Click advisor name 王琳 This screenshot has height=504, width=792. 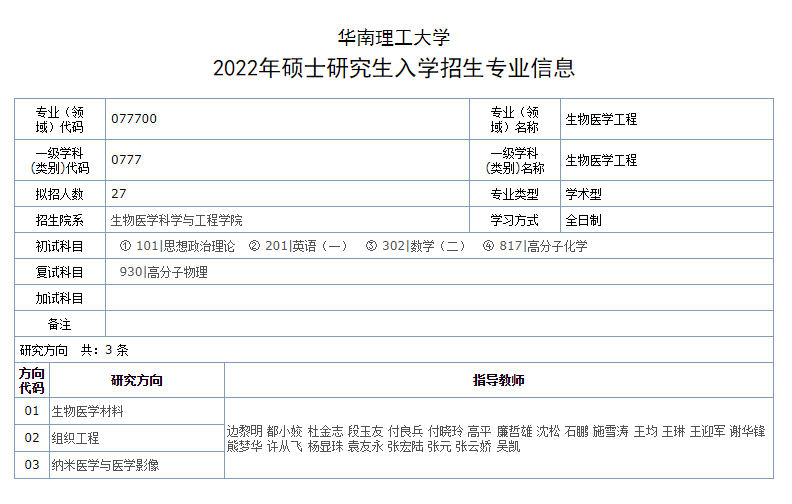pos(674,431)
